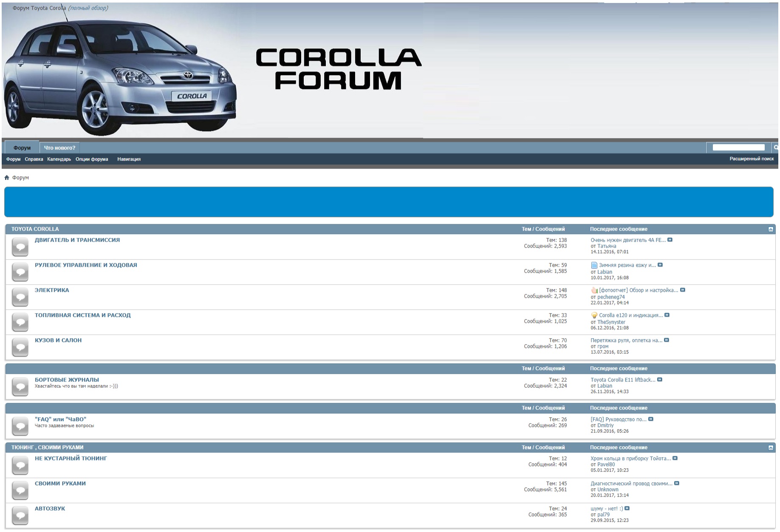Click the БОРТОВЫЕ ЖУРНАЛЫ forum status icon
The image size is (780, 532).
tap(20, 387)
